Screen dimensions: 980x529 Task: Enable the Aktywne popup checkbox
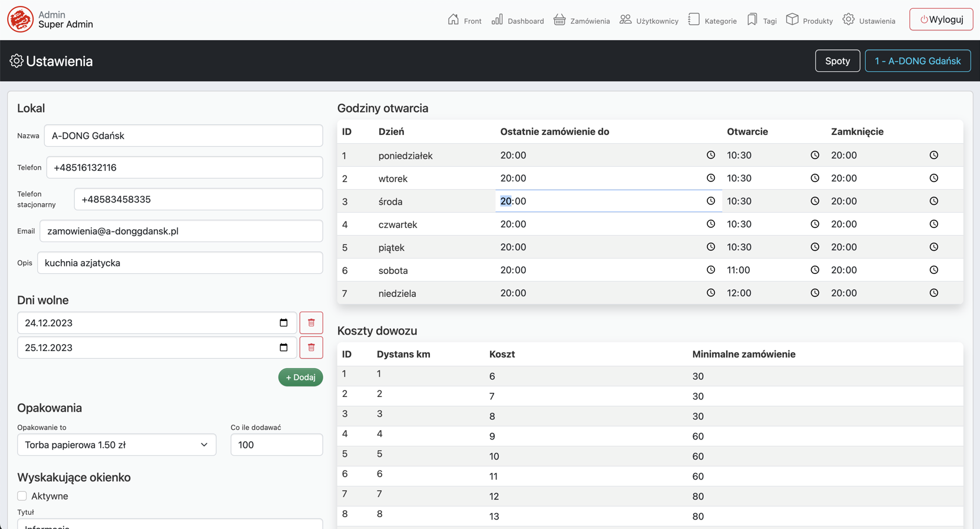22,496
